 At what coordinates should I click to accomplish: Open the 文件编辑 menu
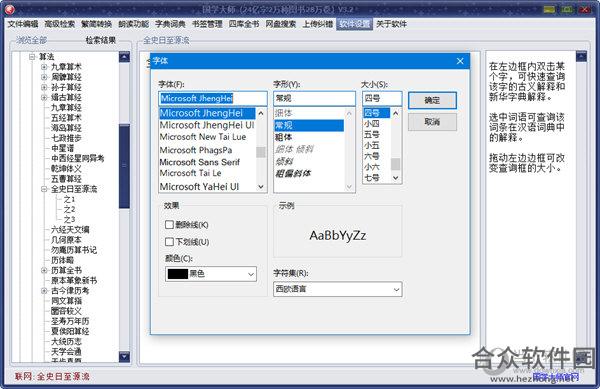(23, 24)
